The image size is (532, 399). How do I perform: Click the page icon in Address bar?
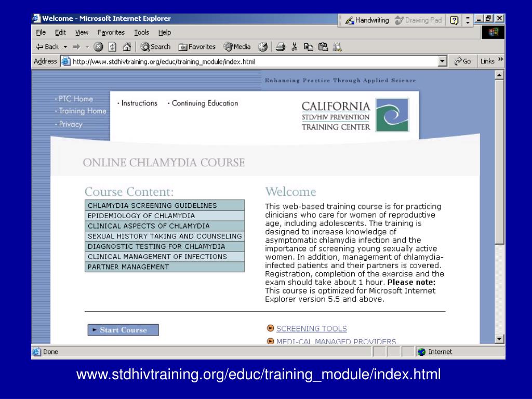[66, 61]
